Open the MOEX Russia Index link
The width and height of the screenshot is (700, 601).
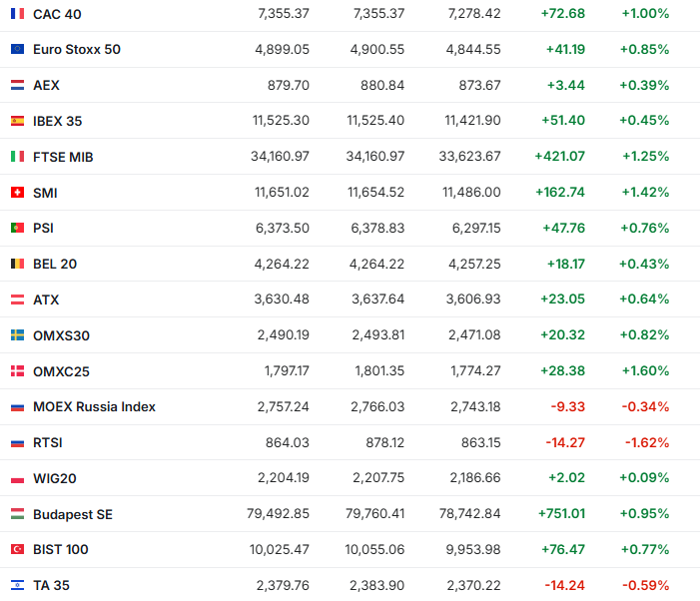(94, 406)
